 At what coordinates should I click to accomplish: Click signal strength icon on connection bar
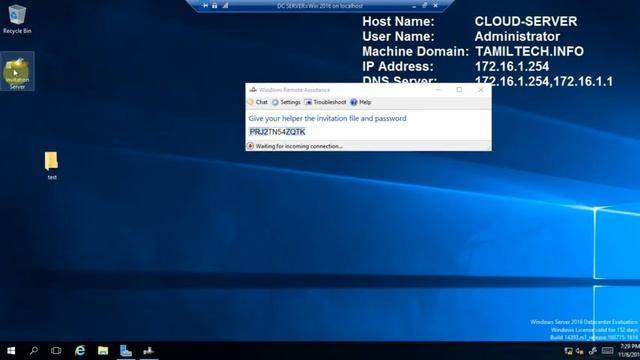tap(225, 5)
